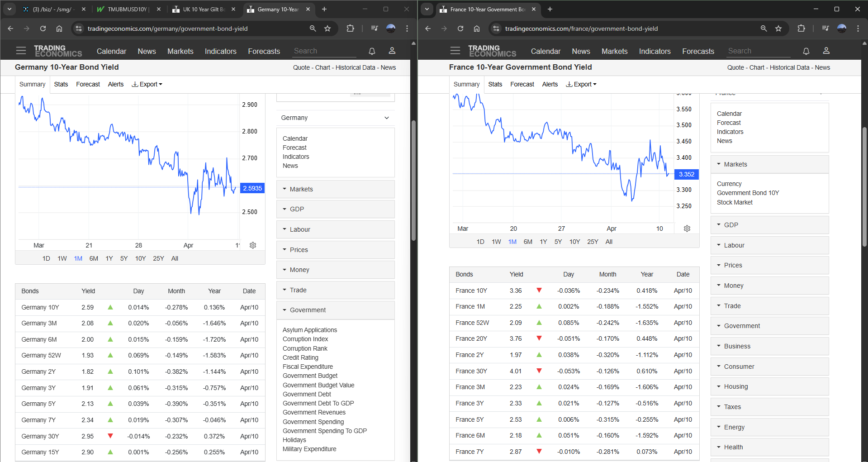Select 5Y range on Germany chart
Screen dimensions: 868x462
click(x=124, y=258)
